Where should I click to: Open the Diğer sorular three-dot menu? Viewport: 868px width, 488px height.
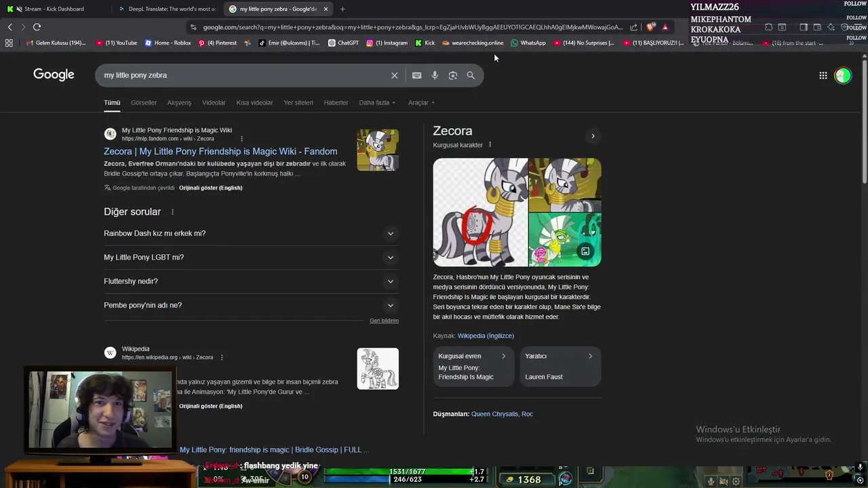click(x=172, y=212)
